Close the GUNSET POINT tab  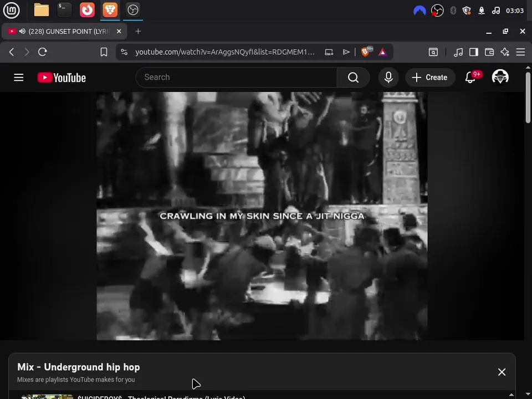coord(119,31)
